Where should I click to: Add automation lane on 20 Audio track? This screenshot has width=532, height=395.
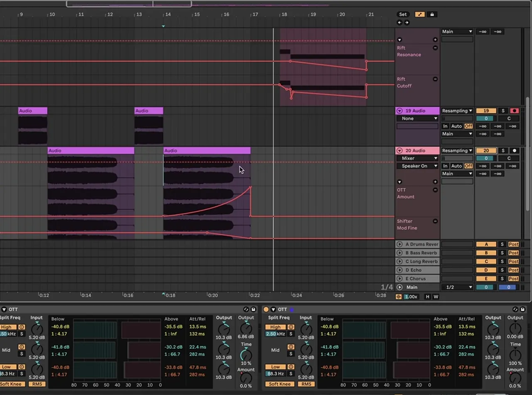435,182
